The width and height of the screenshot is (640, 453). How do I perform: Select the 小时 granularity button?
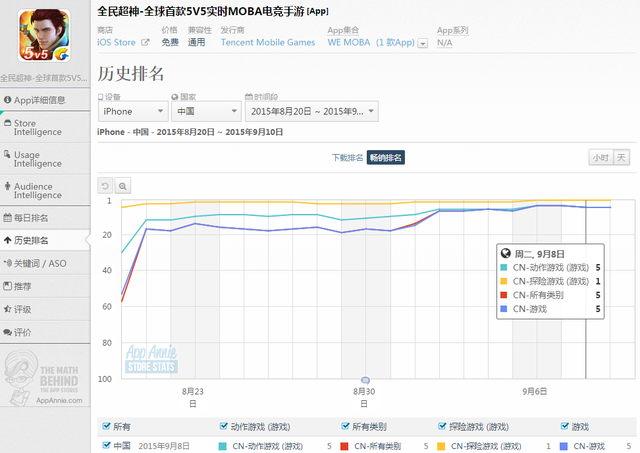coord(599,158)
